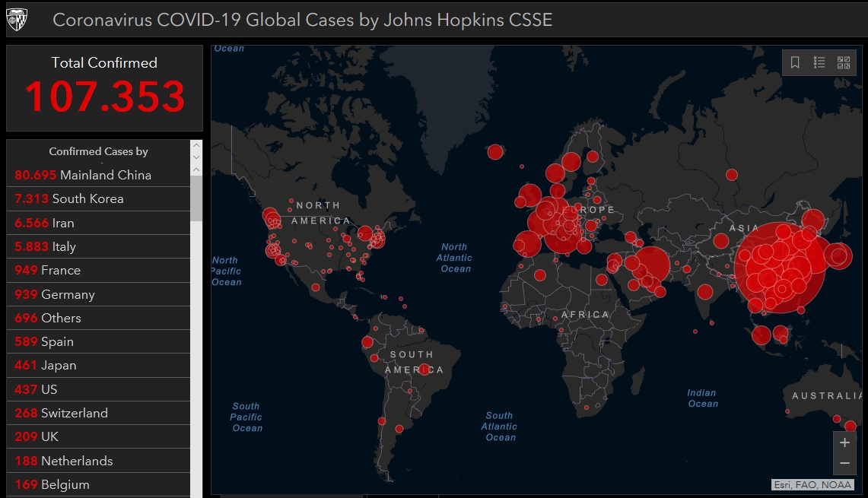Open the basemap gallery grid icon
Viewport: 868px width, 498px height.
click(844, 62)
